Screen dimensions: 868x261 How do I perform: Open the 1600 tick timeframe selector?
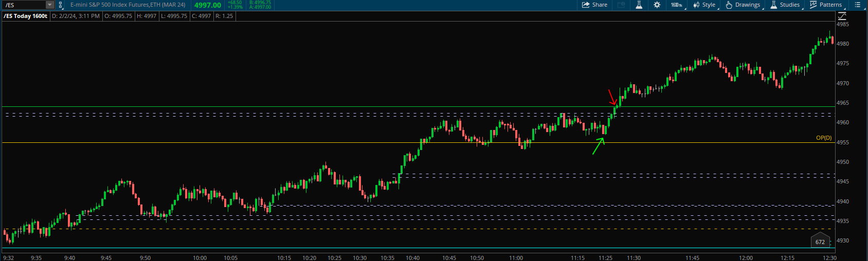click(676, 5)
